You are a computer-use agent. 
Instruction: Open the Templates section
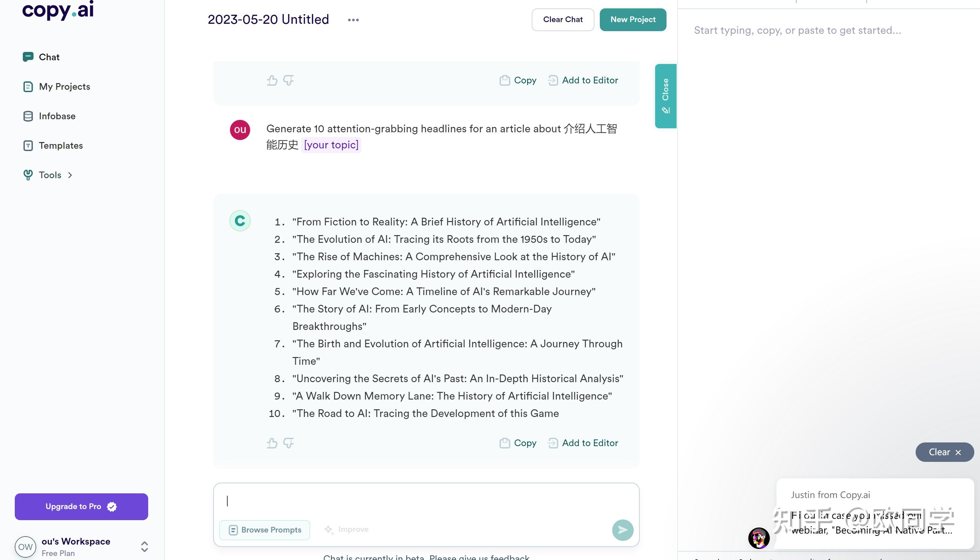(60, 146)
